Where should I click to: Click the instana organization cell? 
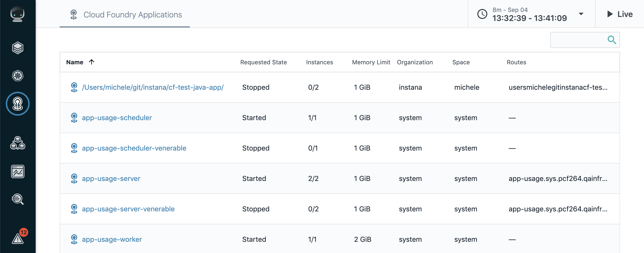click(410, 87)
